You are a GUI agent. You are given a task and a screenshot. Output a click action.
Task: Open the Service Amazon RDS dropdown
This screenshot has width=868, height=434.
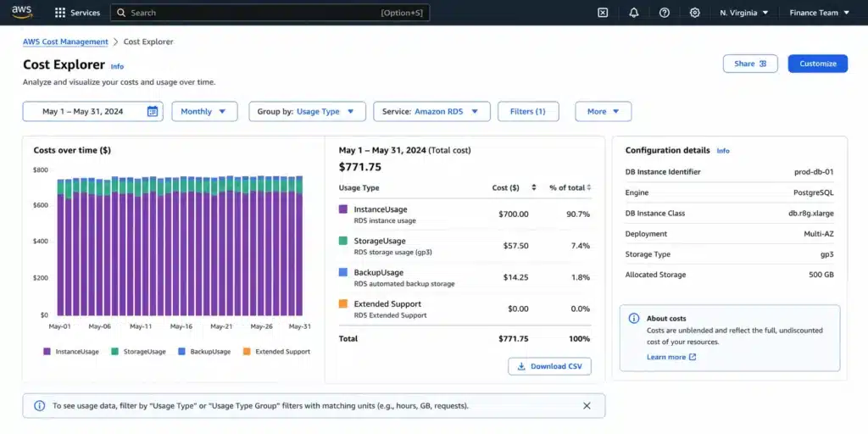coord(431,111)
